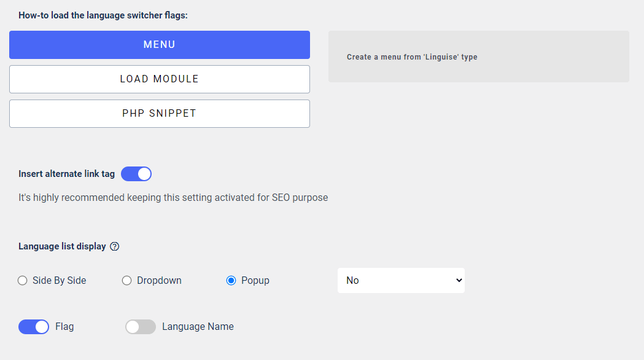Image resolution: width=644 pixels, height=360 pixels.
Task: Switch to the LOAD MODULE option
Action: (160, 79)
